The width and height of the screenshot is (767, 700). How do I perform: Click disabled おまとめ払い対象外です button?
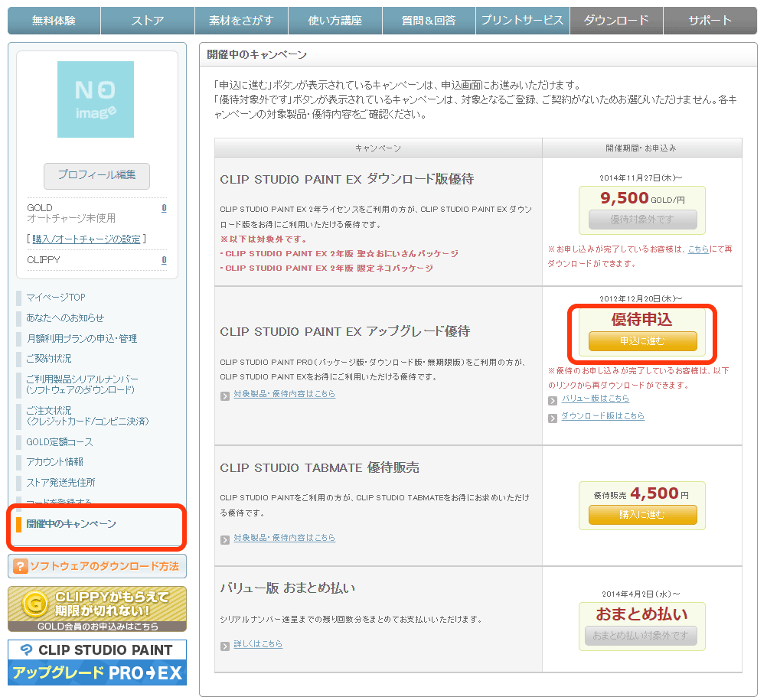[641, 636]
